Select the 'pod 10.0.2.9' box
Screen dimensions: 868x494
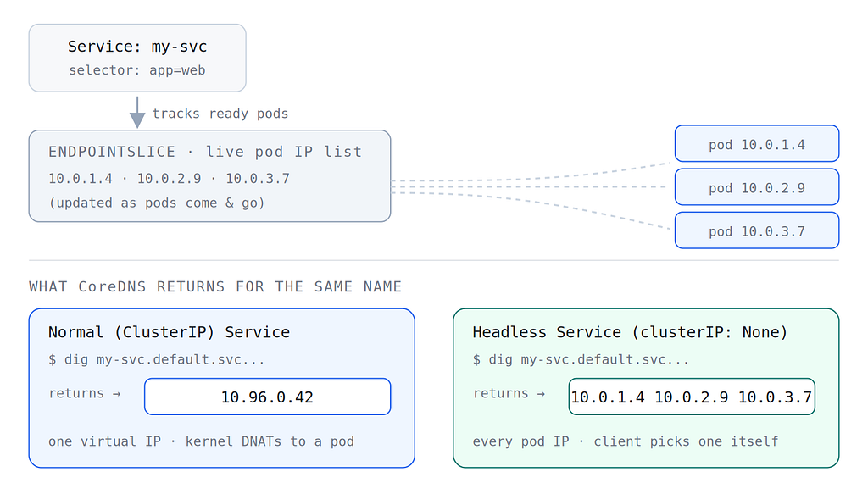coord(757,187)
